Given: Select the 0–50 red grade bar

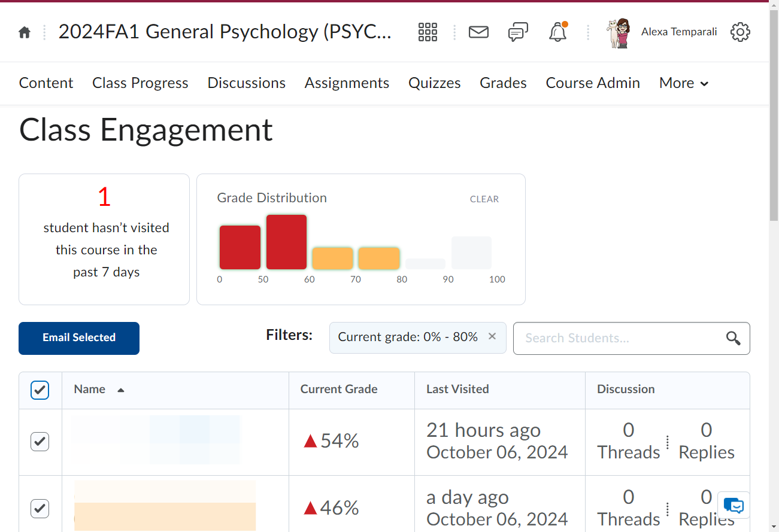Looking at the screenshot, I should (240, 247).
